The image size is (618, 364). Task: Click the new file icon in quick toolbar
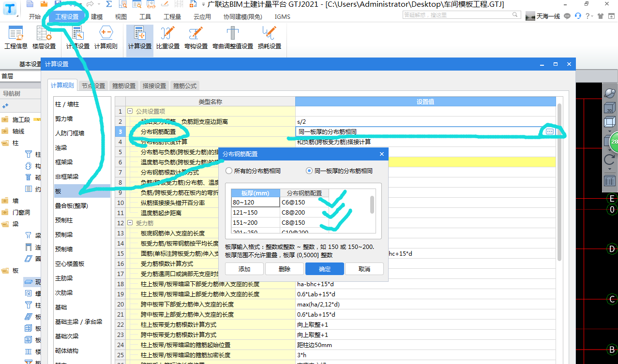click(30, 4)
